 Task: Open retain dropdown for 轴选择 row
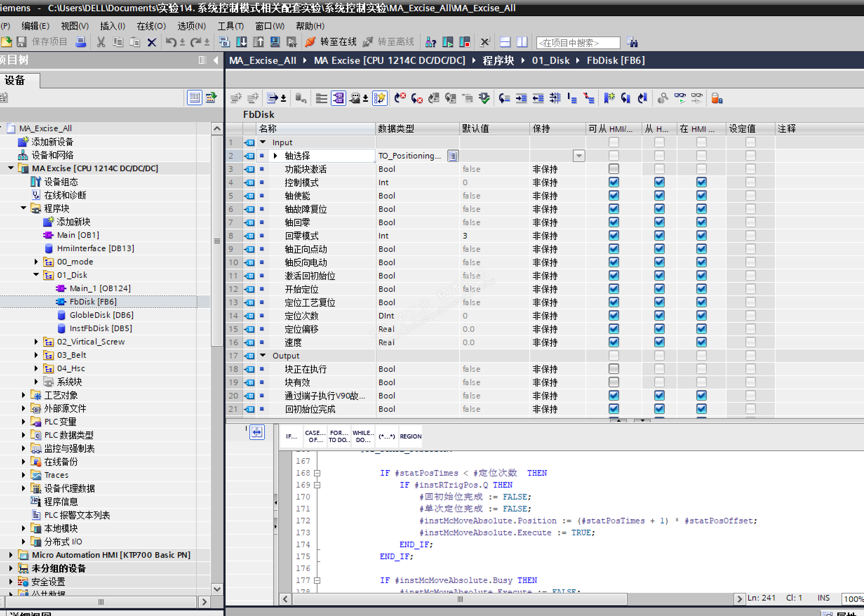click(x=579, y=155)
